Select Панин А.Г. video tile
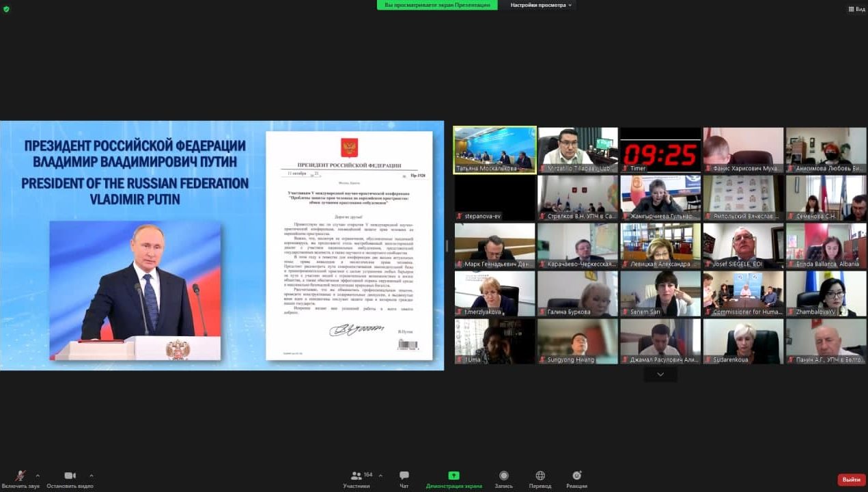Screen dimensions: 868x492 tap(826, 341)
